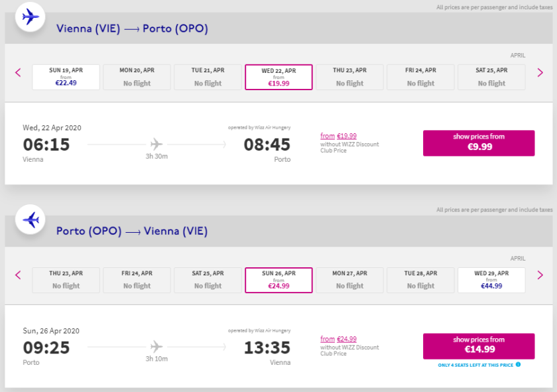Select Wed 22 Apr outbound date tab
Viewport: 557px width, 392px height.
[278, 77]
